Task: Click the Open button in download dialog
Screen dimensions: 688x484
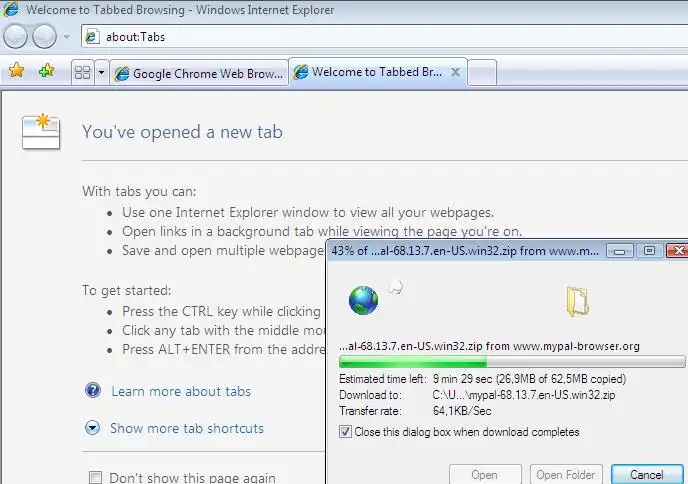Action: (x=484, y=474)
